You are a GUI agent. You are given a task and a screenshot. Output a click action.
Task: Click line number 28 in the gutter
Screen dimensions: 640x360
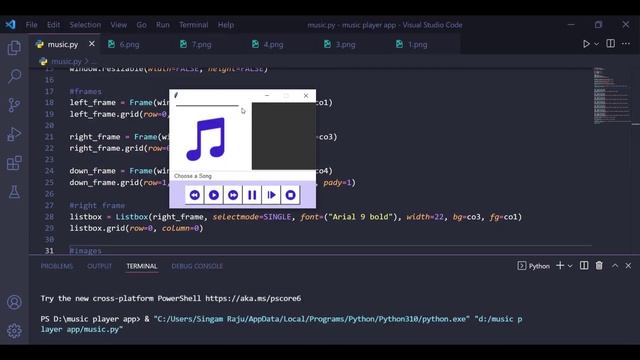(x=49, y=217)
